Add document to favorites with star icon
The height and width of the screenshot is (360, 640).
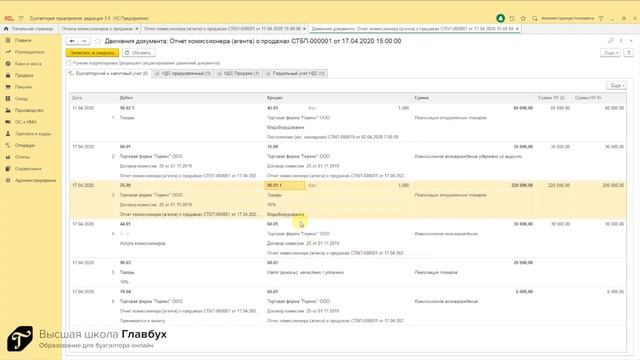click(x=98, y=41)
